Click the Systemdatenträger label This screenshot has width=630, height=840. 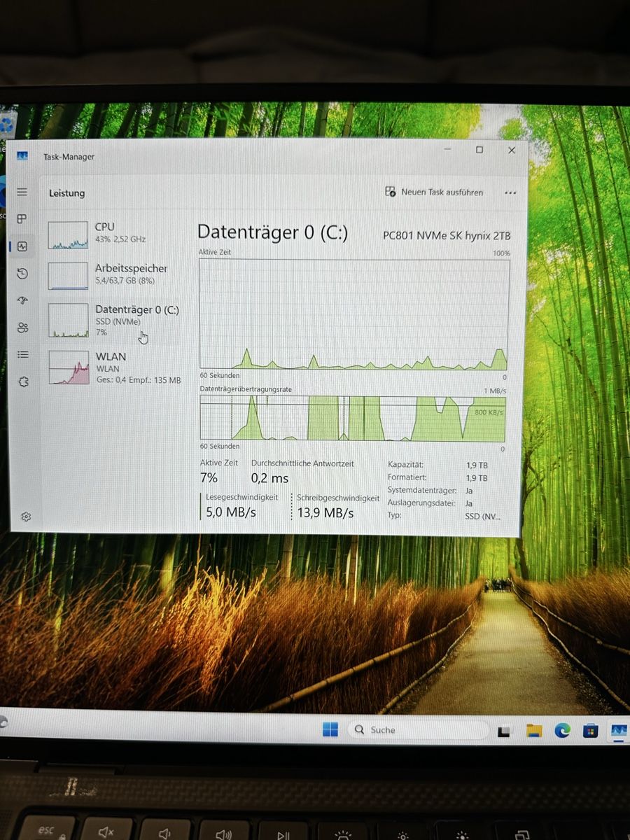[422, 490]
